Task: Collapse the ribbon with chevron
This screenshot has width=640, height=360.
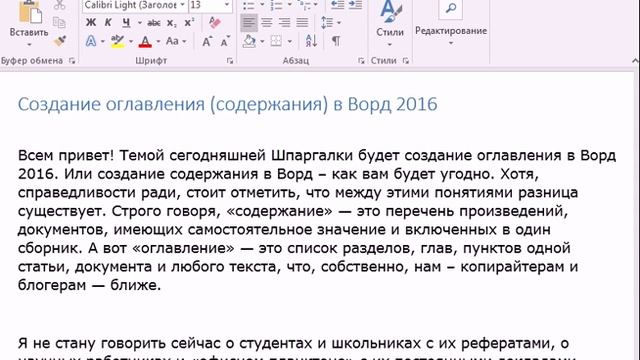Action: click(635, 61)
